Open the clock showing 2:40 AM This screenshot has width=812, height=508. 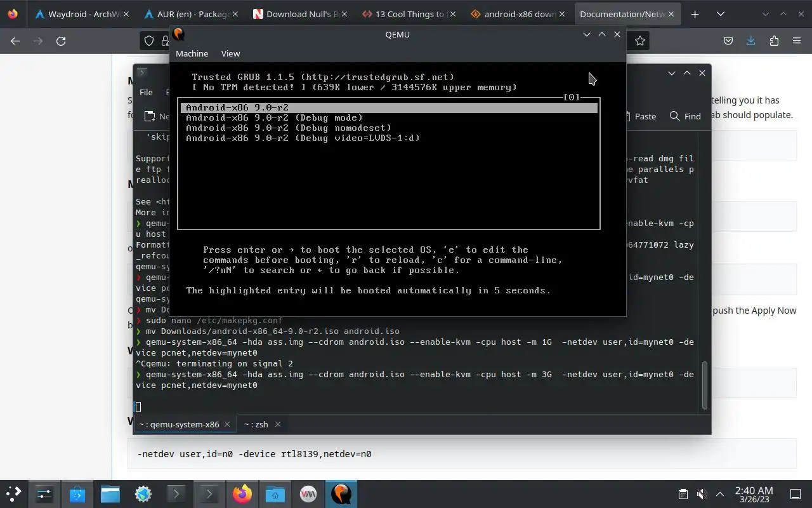754,494
